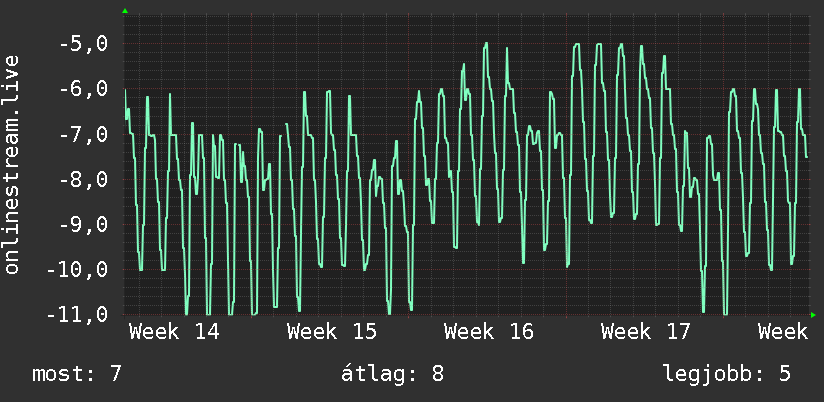Click the "most: 7" current value text
The height and width of the screenshot is (402, 824).
tap(77, 374)
